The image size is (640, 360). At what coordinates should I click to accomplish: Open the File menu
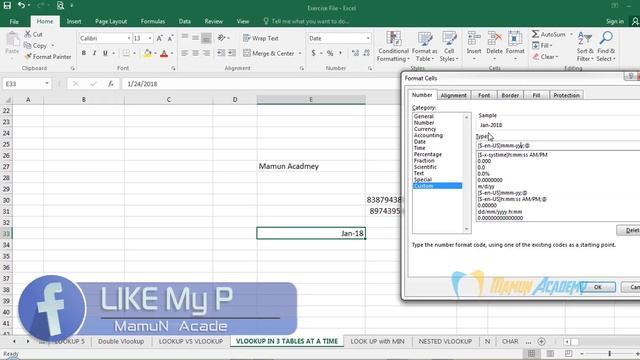pos(14,21)
